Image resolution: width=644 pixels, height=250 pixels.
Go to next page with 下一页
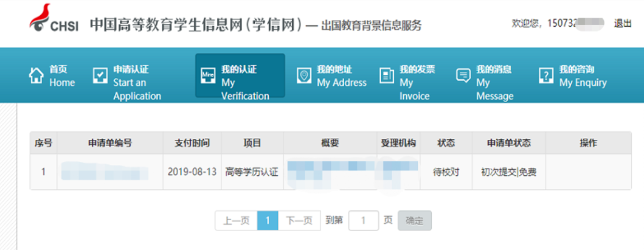[299, 221]
